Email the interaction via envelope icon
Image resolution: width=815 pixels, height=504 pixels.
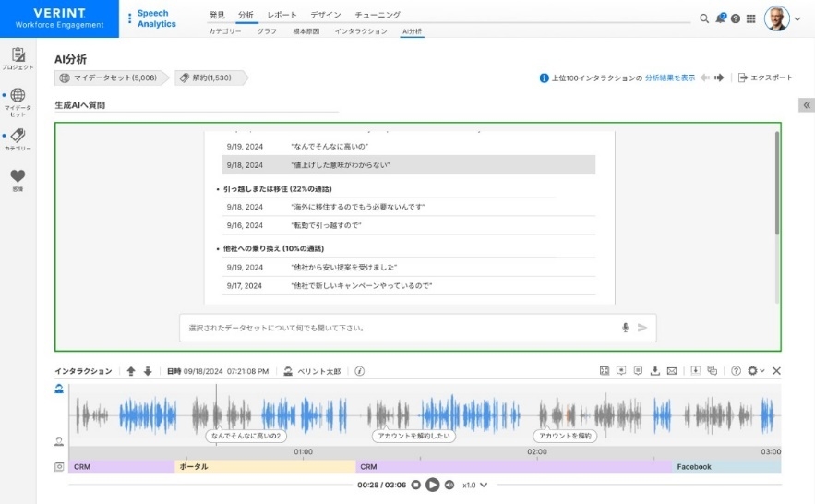672,371
